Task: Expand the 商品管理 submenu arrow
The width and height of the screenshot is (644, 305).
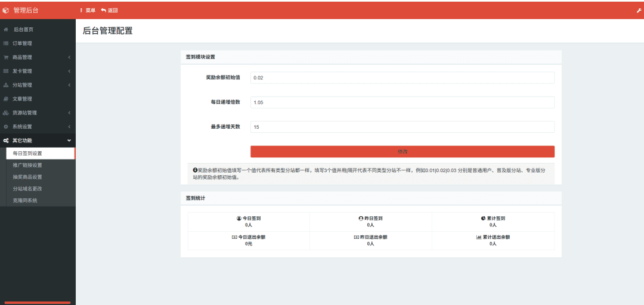Action: pyautogui.click(x=69, y=57)
